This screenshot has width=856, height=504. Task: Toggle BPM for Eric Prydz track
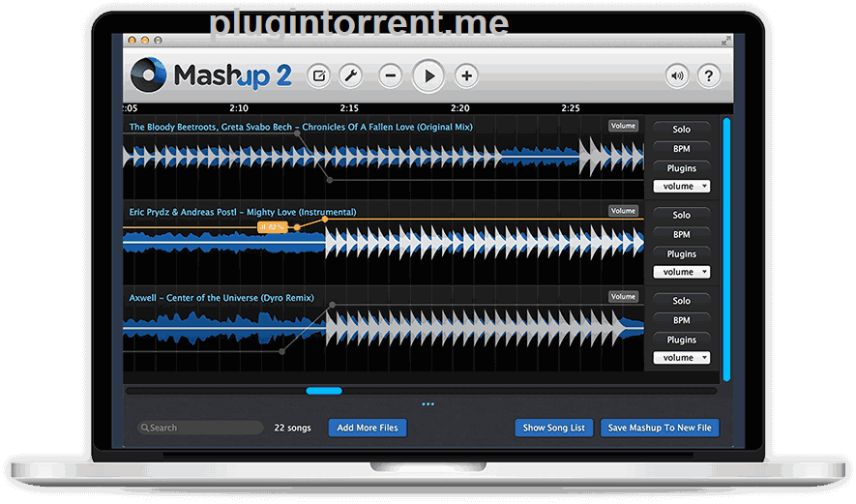tap(681, 234)
